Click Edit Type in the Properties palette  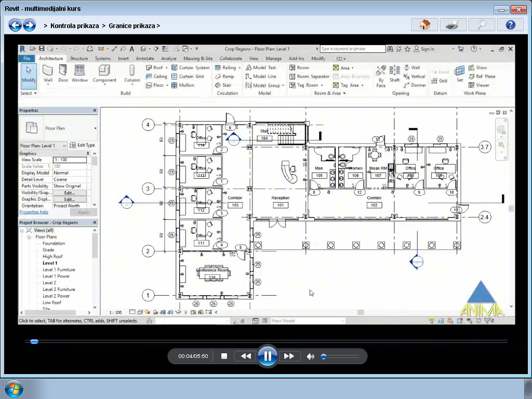point(87,145)
